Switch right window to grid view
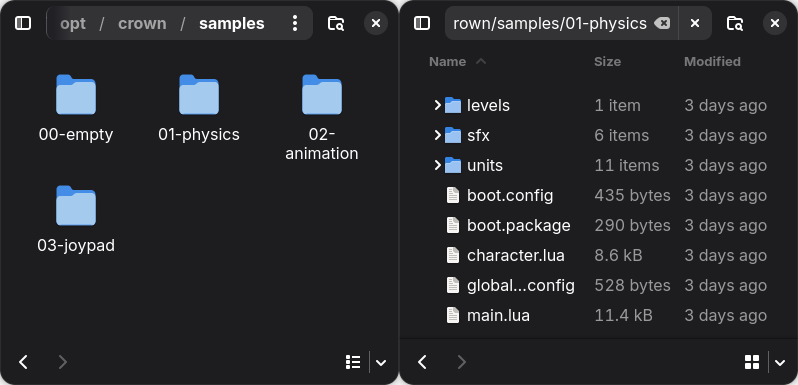798x385 pixels. tap(752, 362)
